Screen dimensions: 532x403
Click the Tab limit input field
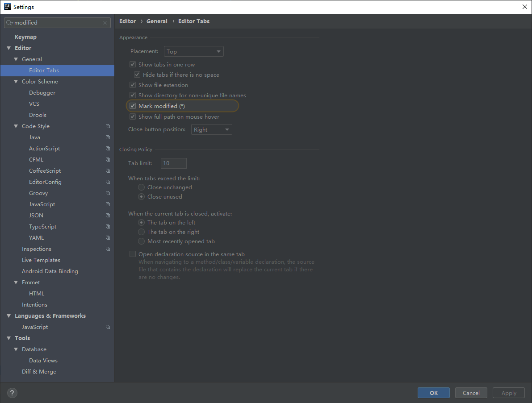pyautogui.click(x=173, y=163)
